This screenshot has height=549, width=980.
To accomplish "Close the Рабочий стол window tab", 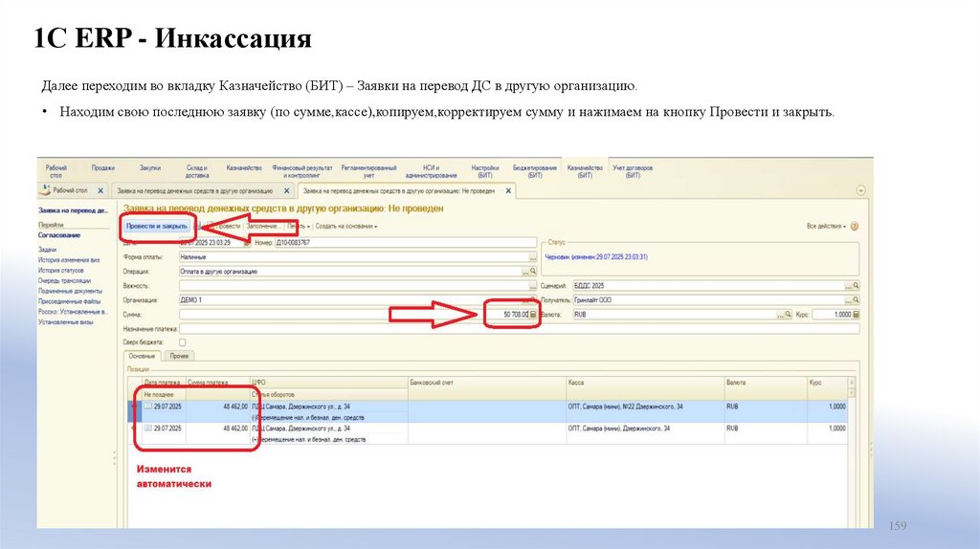I will pos(100,190).
